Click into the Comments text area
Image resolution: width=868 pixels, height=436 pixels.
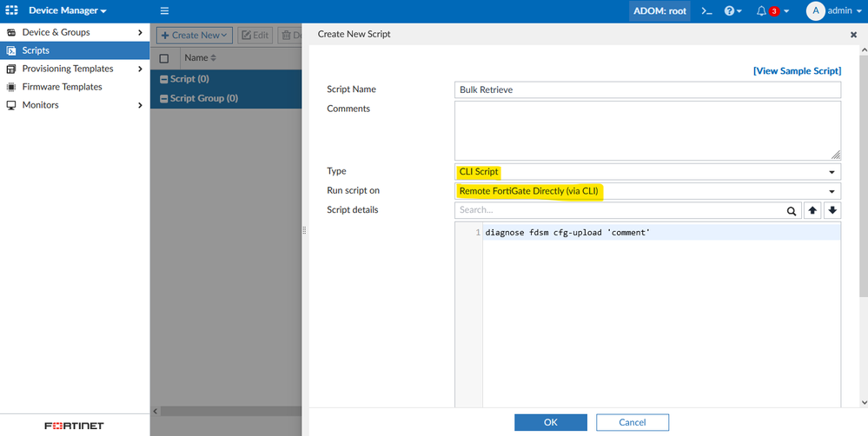(x=647, y=130)
